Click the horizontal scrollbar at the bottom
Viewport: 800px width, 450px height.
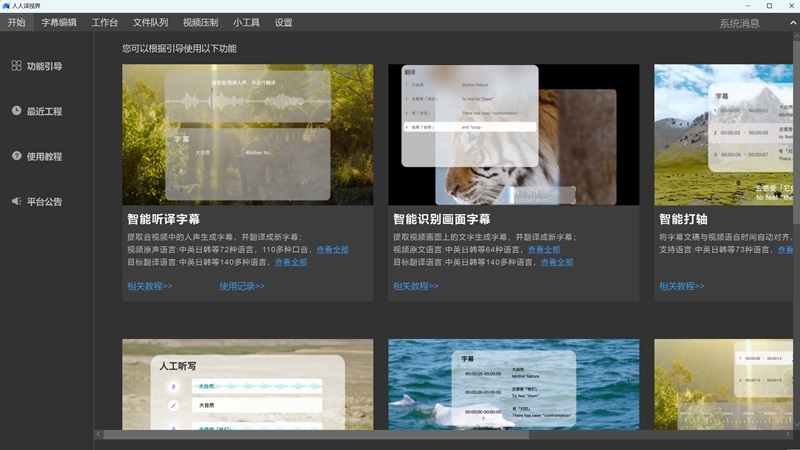pos(316,435)
